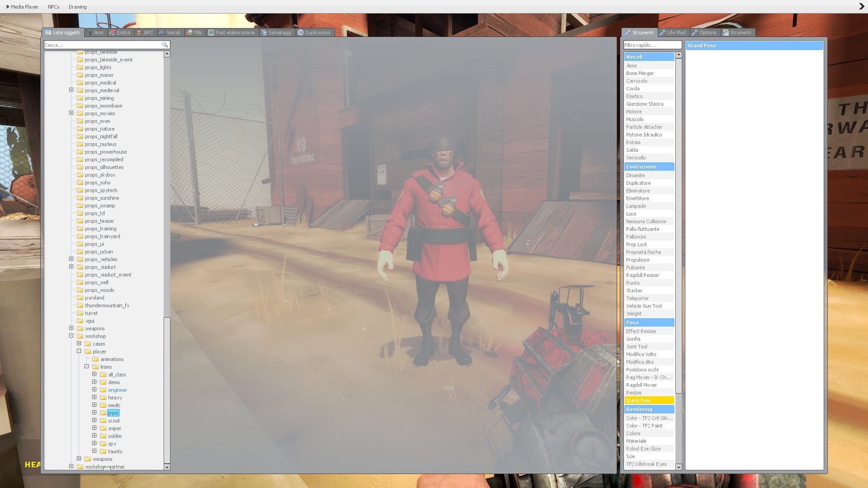Open the NPC tab with monkey icon

145,33
